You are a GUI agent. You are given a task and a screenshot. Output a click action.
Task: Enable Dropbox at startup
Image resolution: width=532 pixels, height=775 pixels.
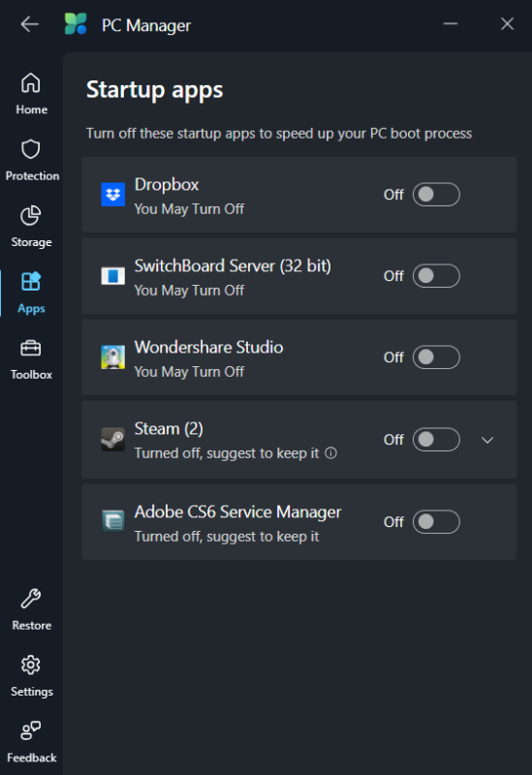(x=436, y=195)
